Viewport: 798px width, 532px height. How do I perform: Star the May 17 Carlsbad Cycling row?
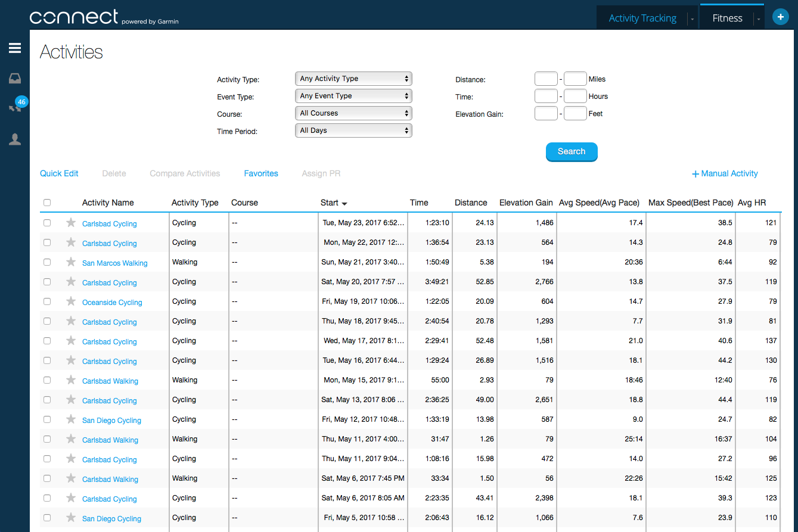click(71, 341)
